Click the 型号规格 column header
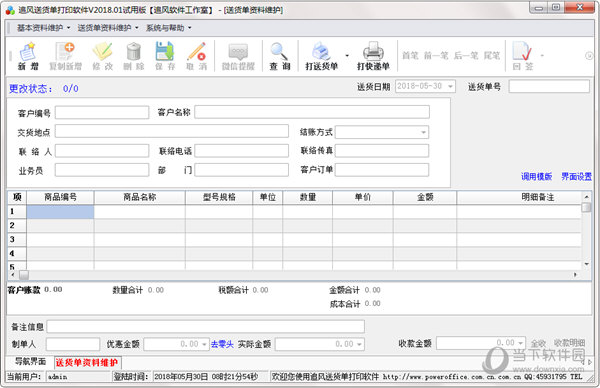 219,197
